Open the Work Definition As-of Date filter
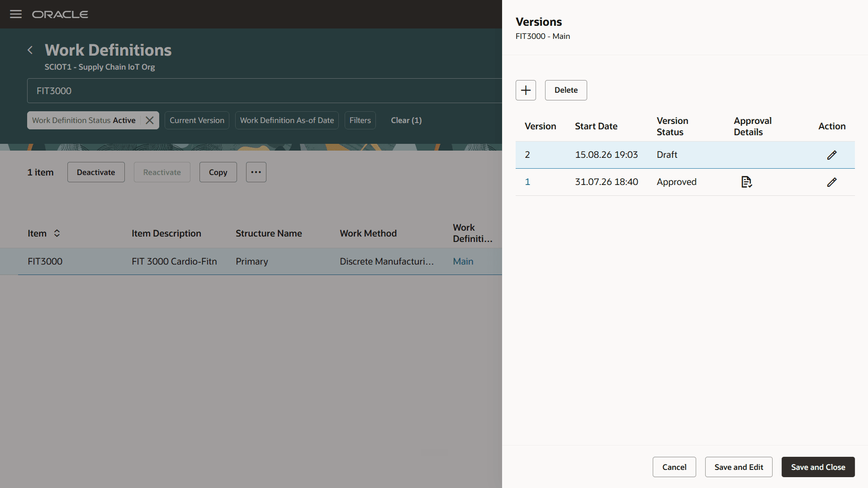 click(287, 120)
